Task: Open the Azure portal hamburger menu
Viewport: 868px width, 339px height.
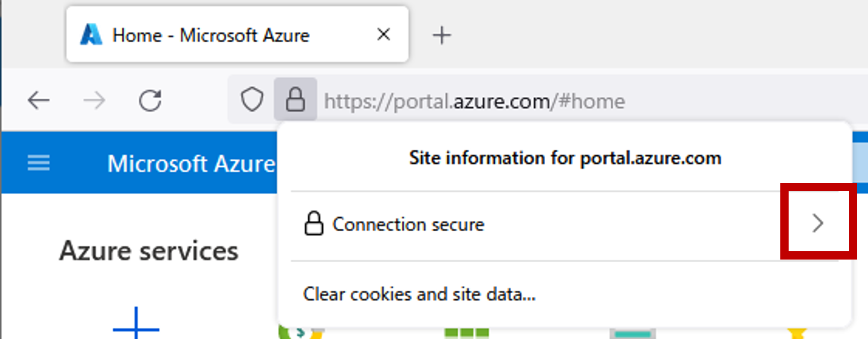Action: pyautogui.click(x=38, y=163)
